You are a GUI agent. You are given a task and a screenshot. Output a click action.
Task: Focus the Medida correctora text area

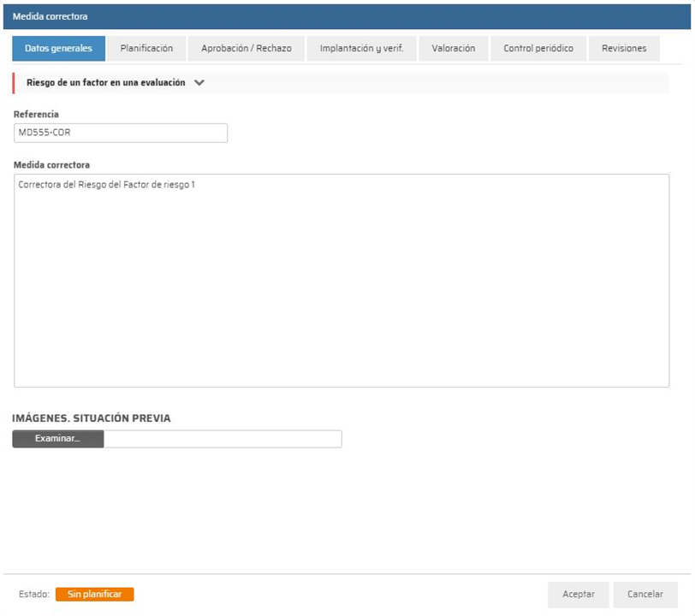coord(342,281)
